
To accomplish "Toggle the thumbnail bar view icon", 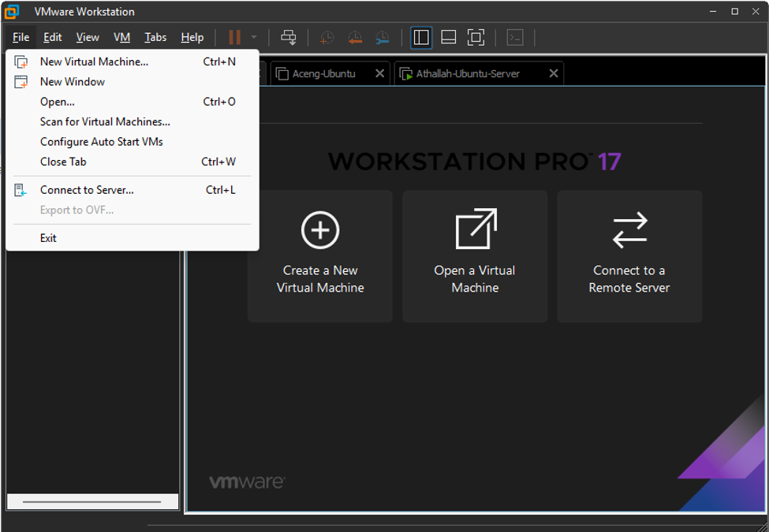I will click(x=449, y=37).
